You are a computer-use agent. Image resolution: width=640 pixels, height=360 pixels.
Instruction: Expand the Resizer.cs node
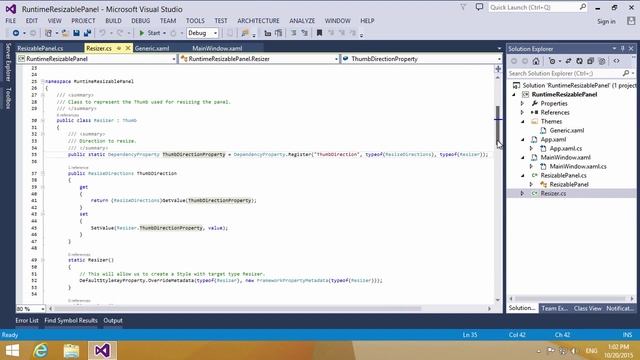coord(522,193)
